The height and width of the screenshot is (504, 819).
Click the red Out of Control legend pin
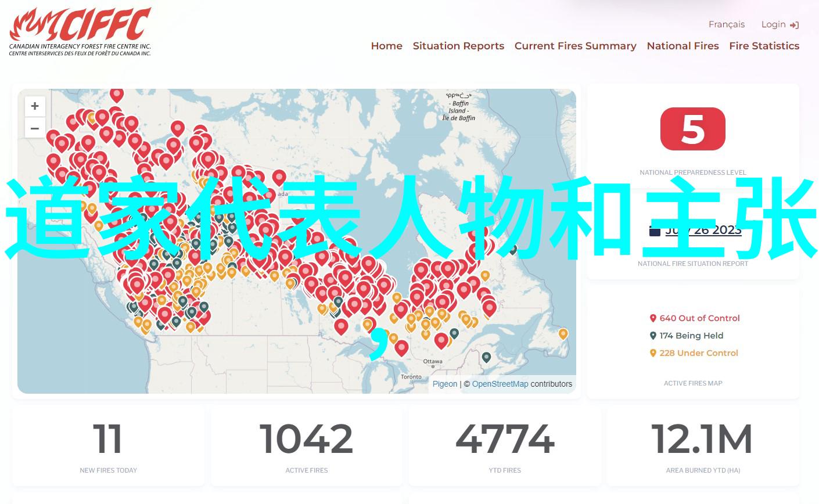click(x=653, y=318)
